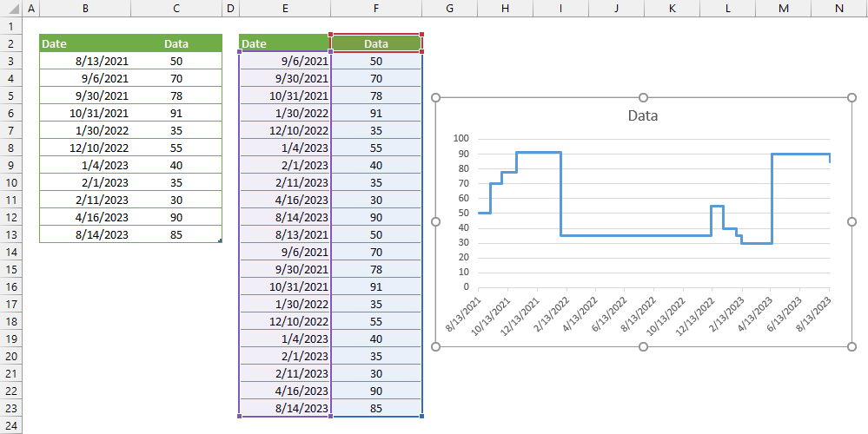Select cell C5 containing 78
The image size is (868, 434).
pos(176,95)
